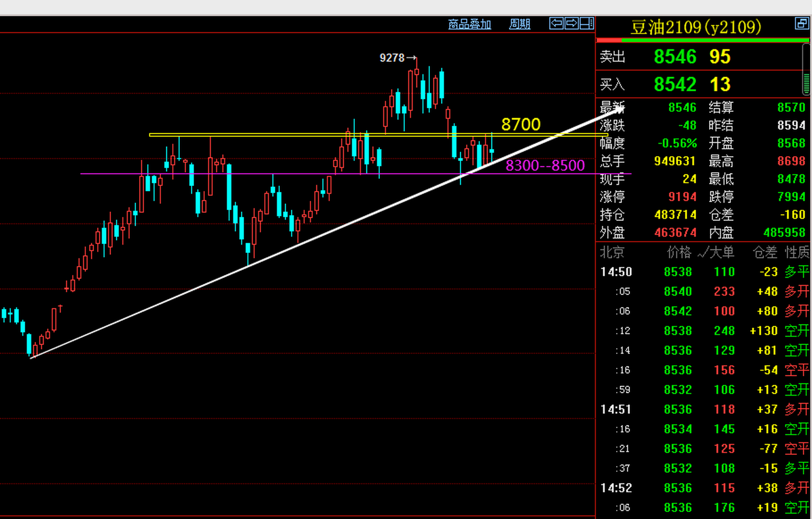Select sell price 8546 beside 卖出
The image size is (812, 519).
pyautogui.click(x=675, y=57)
